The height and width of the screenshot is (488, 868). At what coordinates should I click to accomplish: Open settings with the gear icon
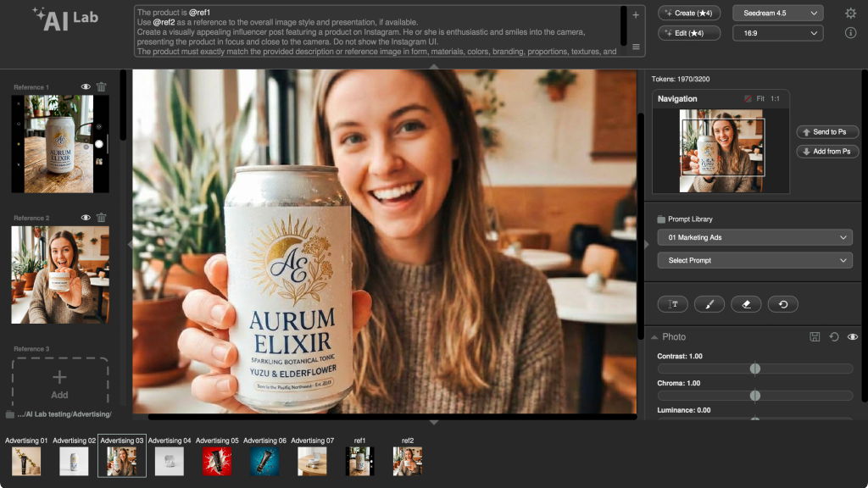pyautogui.click(x=850, y=14)
